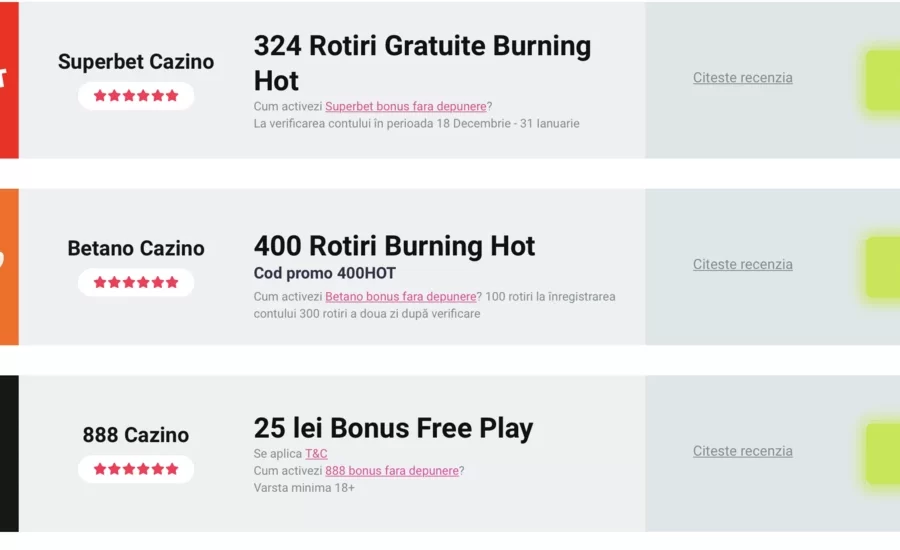This screenshot has width=900, height=550.
Task: Open Superbet's Citeste recenzia link
Action: (742, 78)
